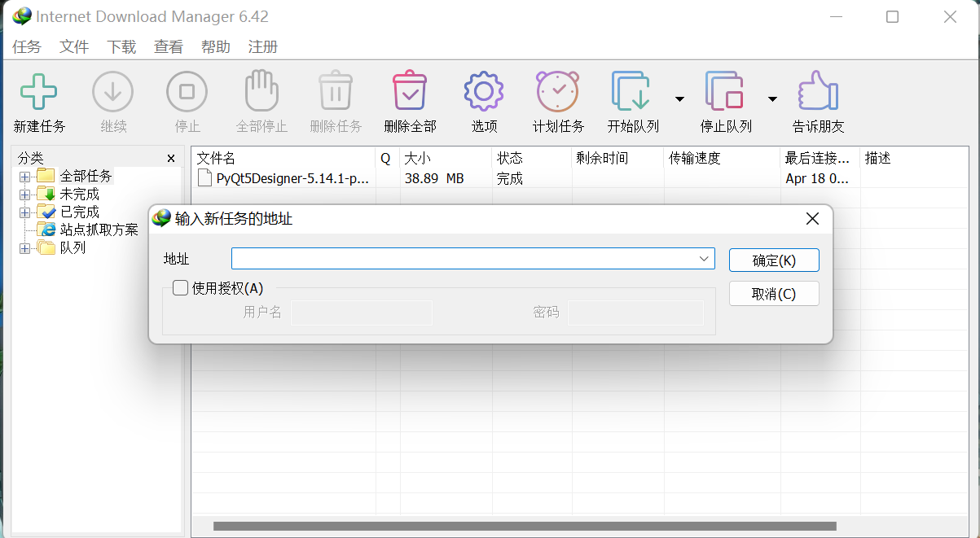The image size is (980, 538).
Task: Enable the 使用授权(A) checkbox
Action: click(180, 287)
